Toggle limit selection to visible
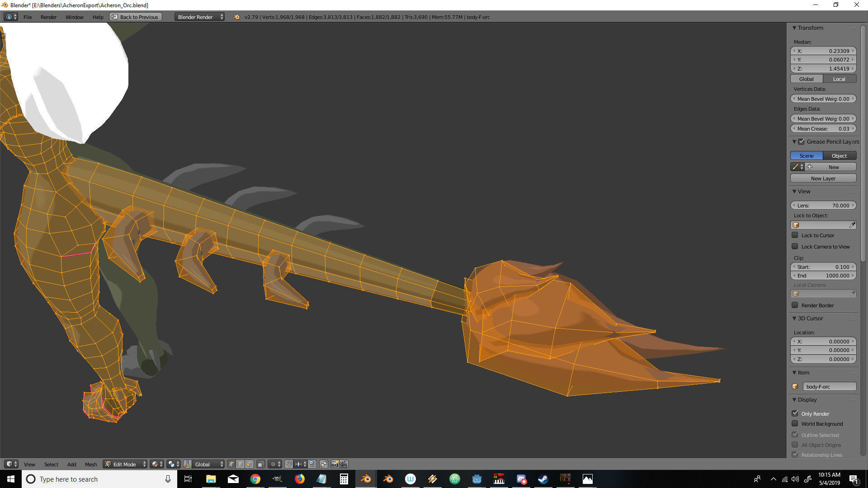868x488 pixels. [261, 464]
